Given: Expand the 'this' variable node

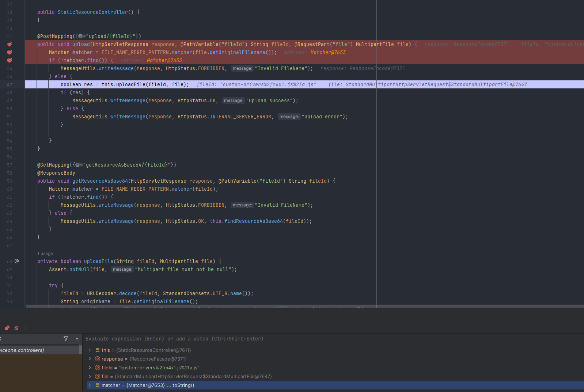Looking at the screenshot, I should 90,350.
